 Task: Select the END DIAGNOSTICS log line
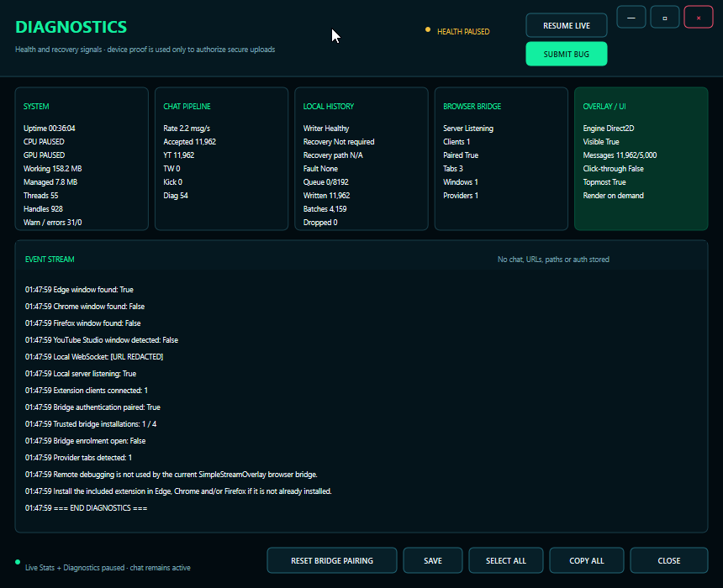[x=87, y=508]
